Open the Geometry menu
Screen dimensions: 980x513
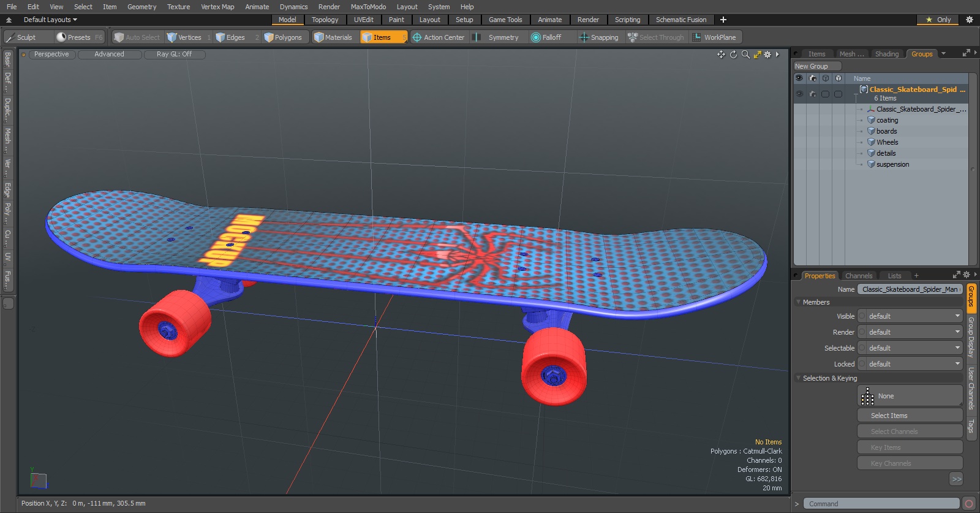(142, 7)
